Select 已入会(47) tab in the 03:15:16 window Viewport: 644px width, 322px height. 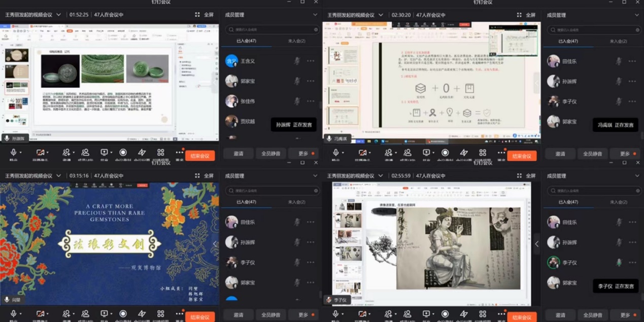point(247,202)
